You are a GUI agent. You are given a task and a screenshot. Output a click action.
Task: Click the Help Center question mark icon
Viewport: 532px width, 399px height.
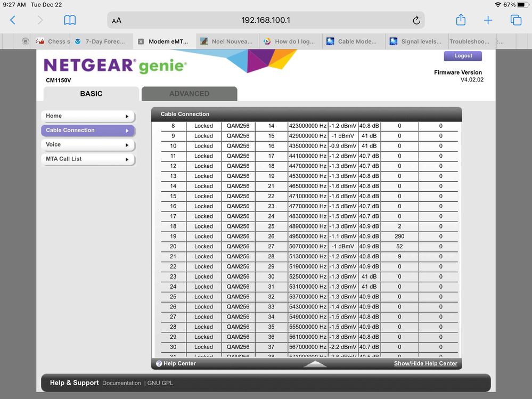click(159, 363)
